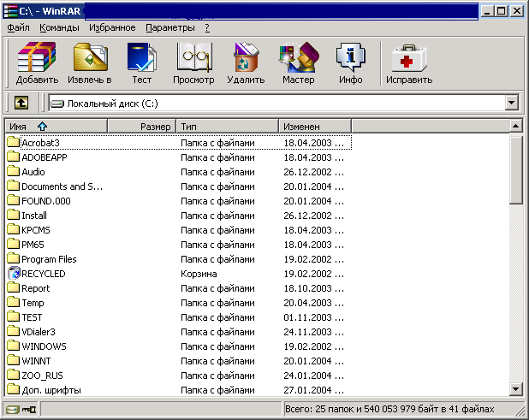529x420 pixels.
Task: Go up one folder level button
Action: point(21,103)
